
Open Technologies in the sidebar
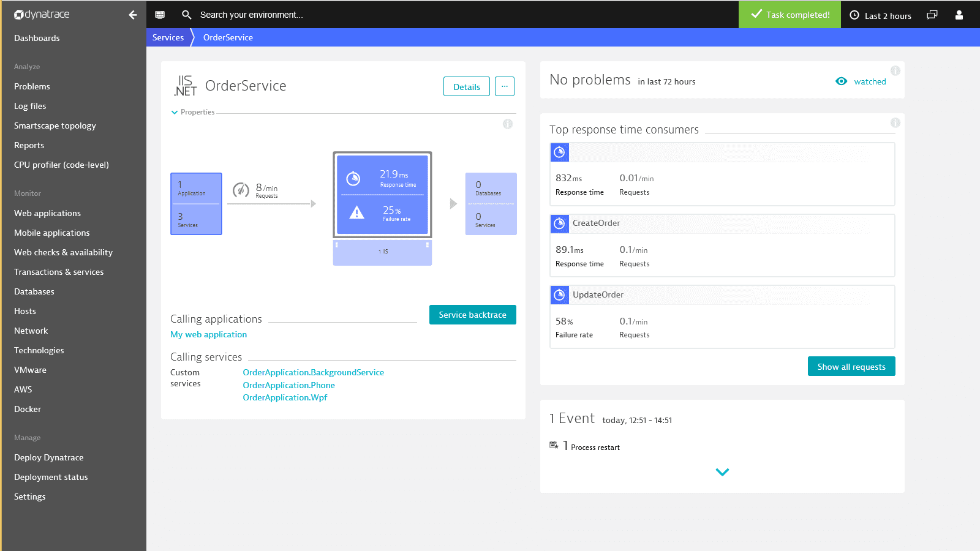(39, 350)
